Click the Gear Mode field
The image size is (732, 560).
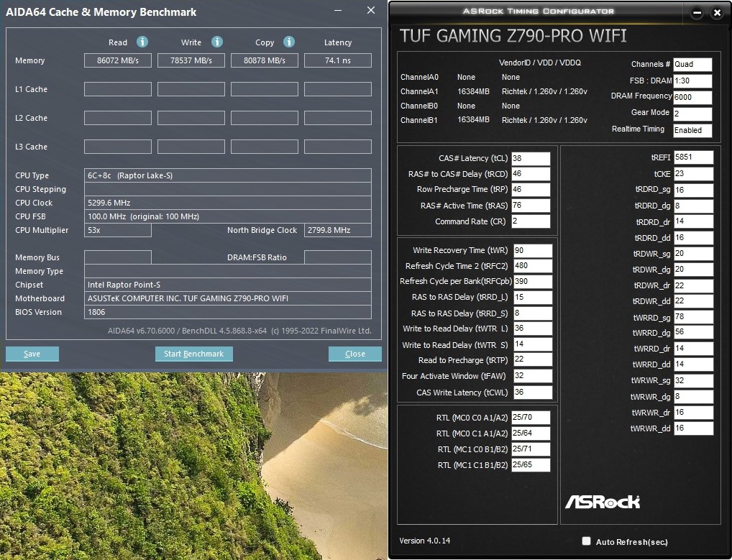point(692,114)
